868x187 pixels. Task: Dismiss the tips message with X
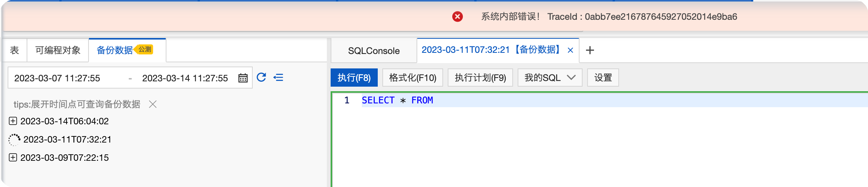153,104
